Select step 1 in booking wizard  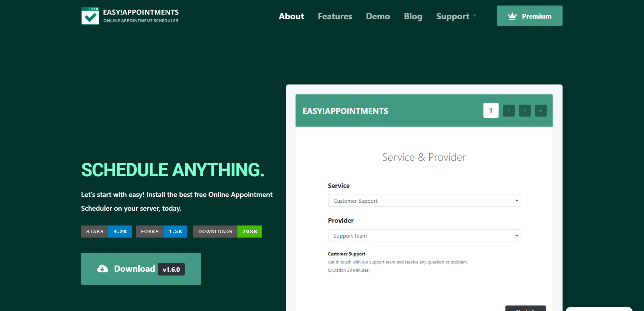[491, 110]
